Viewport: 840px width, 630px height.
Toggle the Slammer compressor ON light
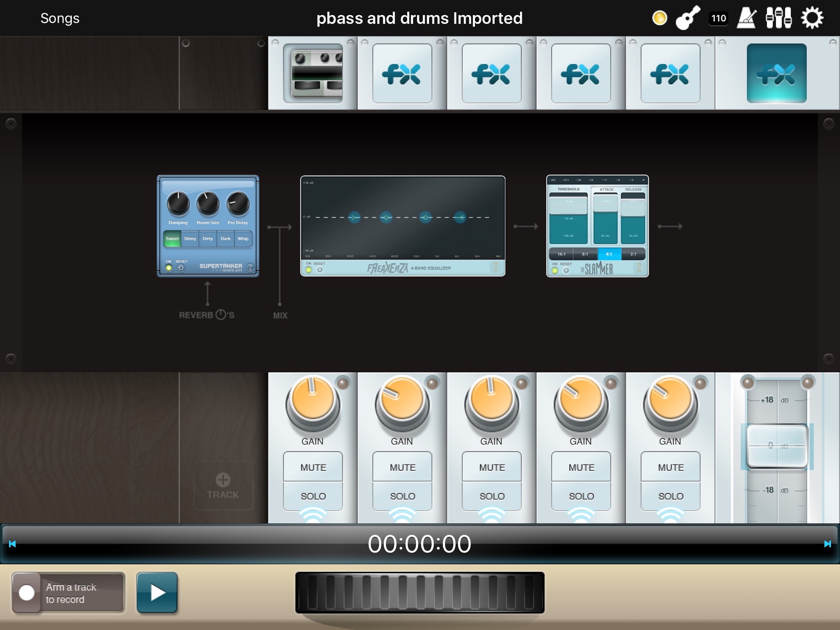tap(555, 270)
